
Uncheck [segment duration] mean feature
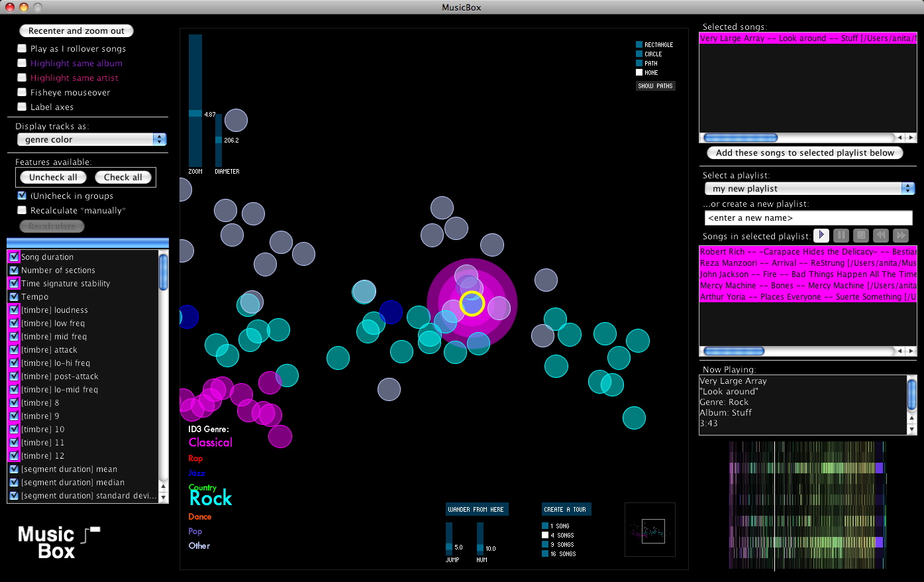[14, 469]
